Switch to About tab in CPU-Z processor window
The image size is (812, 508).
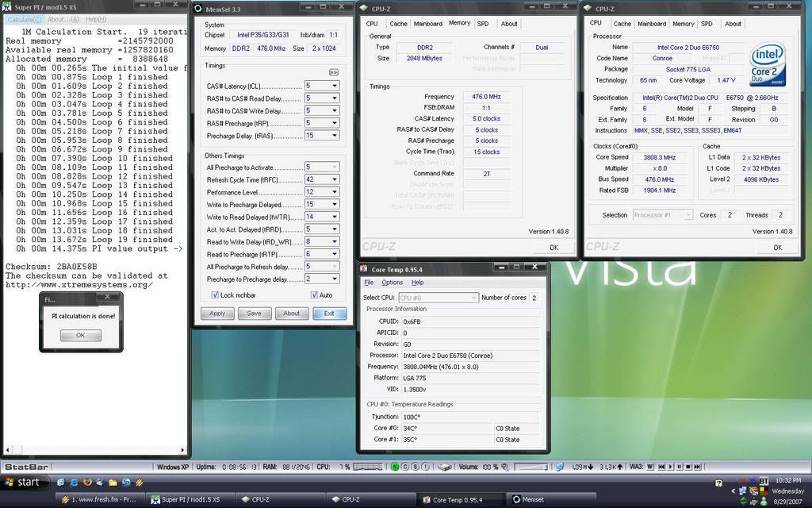(x=733, y=24)
